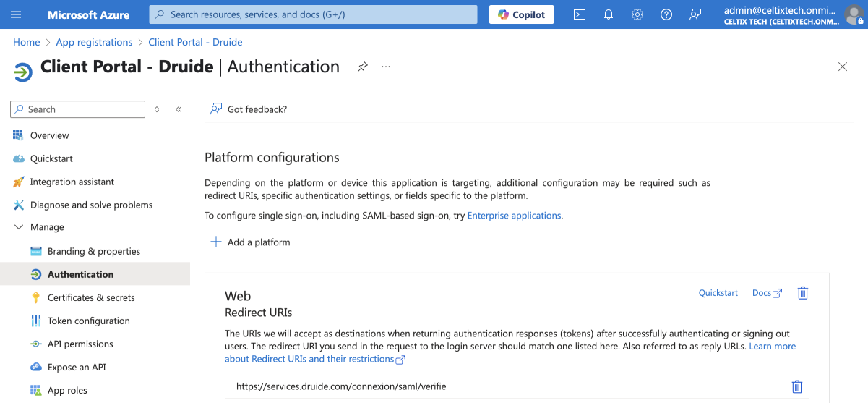Delete the Web platform configuration
Image resolution: width=868 pixels, height=403 pixels.
coord(802,293)
